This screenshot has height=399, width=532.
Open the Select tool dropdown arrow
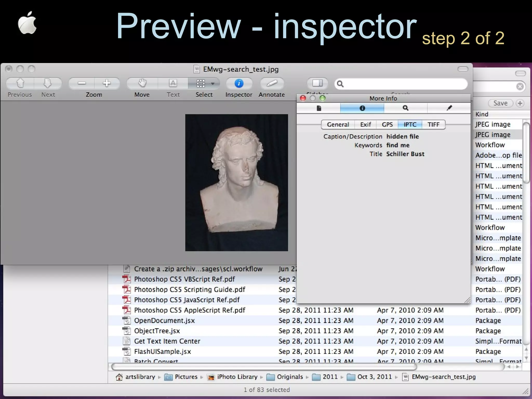point(213,84)
